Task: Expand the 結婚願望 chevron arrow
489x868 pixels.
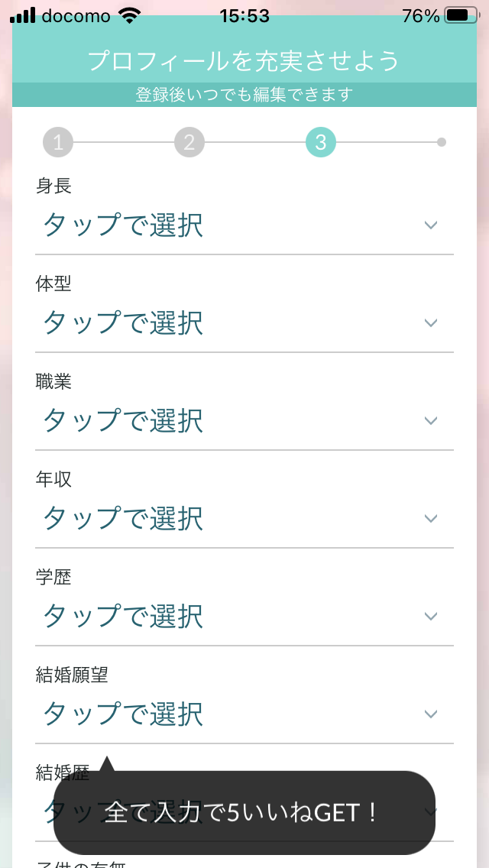Action: point(431,714)
